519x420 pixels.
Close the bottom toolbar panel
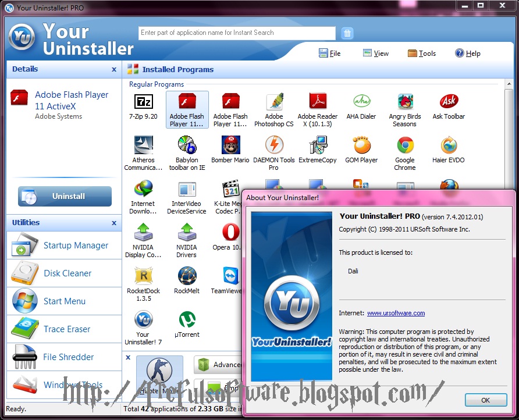click(x=128, y=357)
